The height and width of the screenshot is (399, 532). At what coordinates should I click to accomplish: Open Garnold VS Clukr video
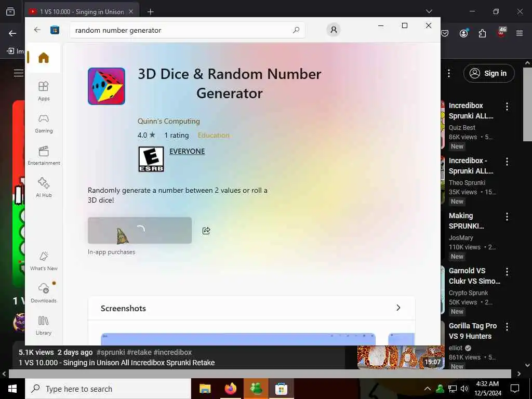coord(474,276)
